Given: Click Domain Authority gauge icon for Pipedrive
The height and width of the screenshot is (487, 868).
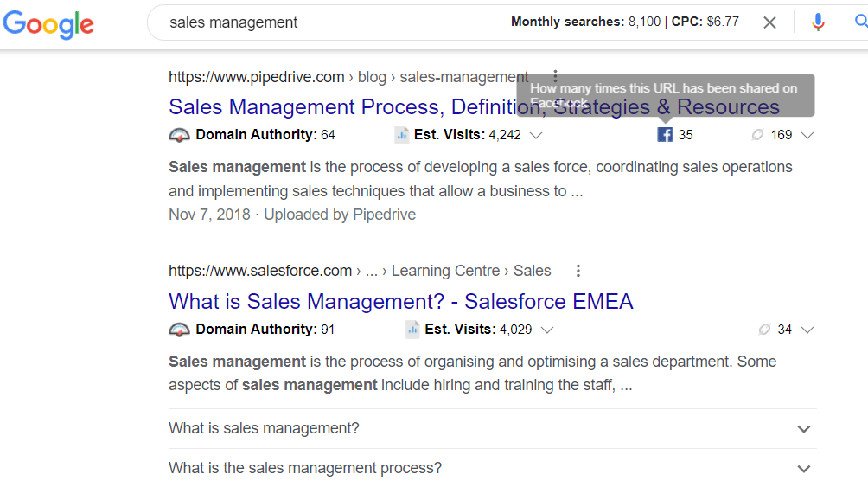Looking at the screenshot, I should pos(179,135).
